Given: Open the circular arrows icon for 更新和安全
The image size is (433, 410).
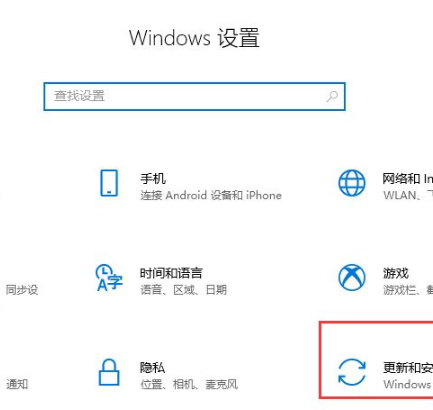Looking at the screenshot, I should pyautogui.click(x=352, y=372).
